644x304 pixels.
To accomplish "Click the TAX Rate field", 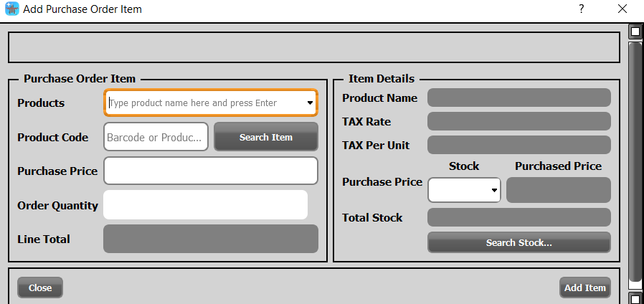I will [518, 121].
